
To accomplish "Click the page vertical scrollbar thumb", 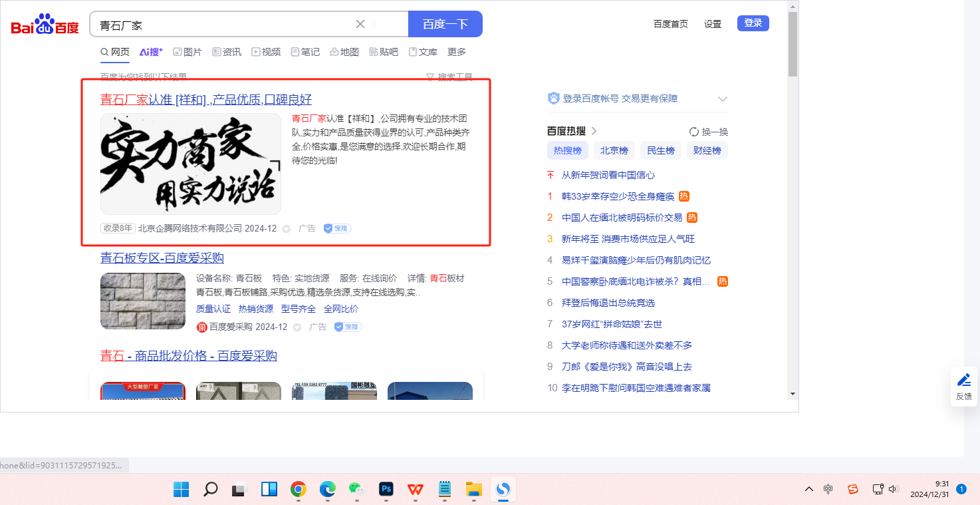I will click(x=793, y=44).
